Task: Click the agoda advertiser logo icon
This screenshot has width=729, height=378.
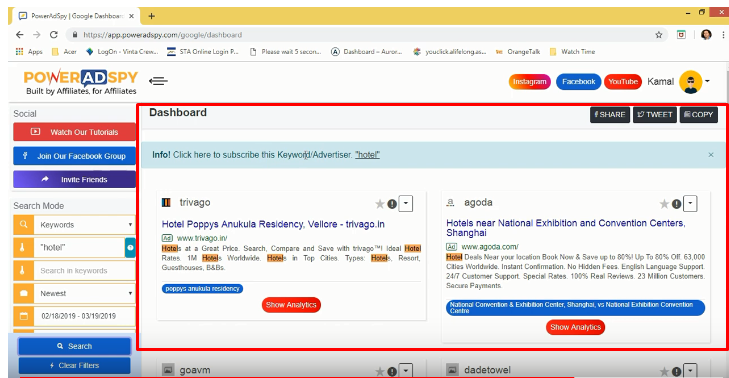Action: tap(451, 202)
